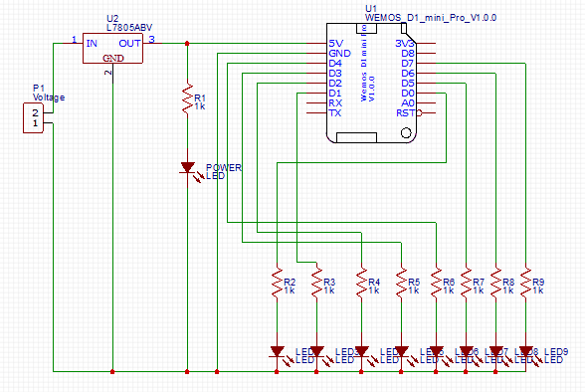Select resistor R2 symbol
Viewport: 585px width, 392px height.
[x=277, y=283]
